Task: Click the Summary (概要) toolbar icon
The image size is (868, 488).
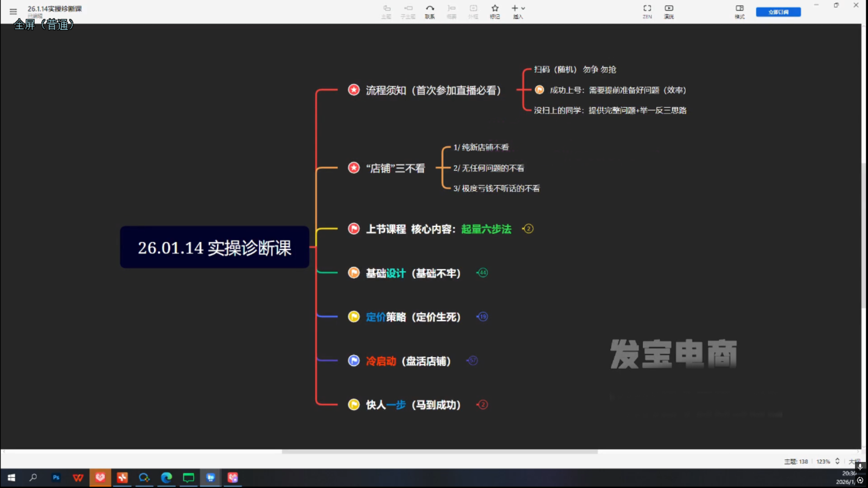Action: pyautogui.click(x=451, y=11)
